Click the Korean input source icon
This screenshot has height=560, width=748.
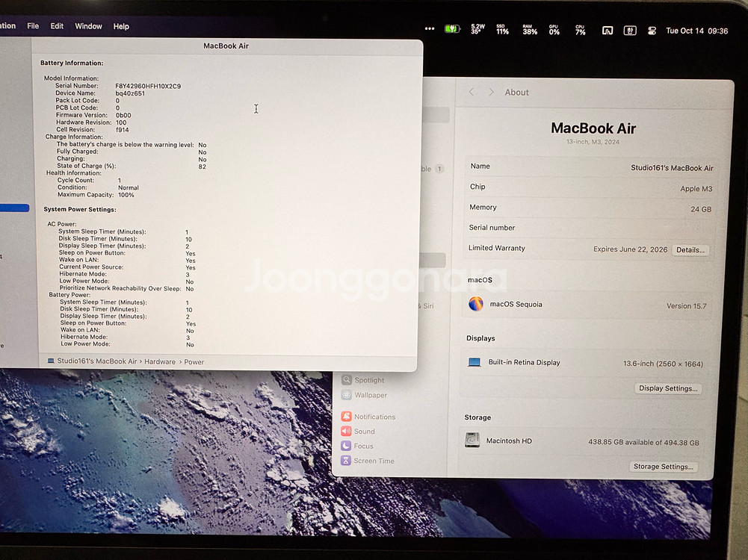631,31
